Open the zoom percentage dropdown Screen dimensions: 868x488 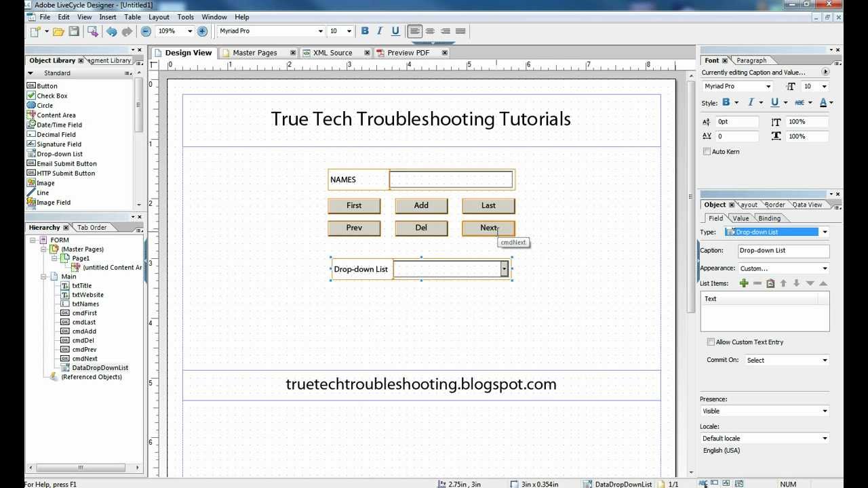point(190,31)
